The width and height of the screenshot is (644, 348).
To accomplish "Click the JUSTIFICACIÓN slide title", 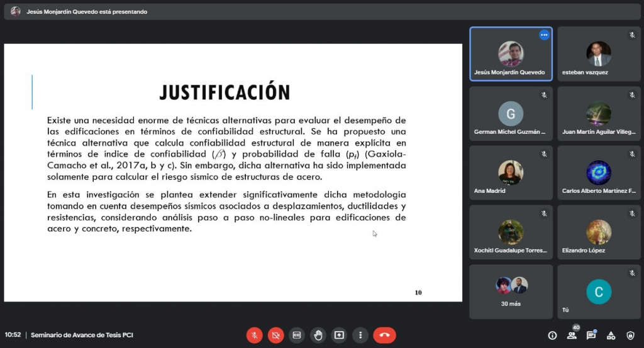I will (225, 92).
